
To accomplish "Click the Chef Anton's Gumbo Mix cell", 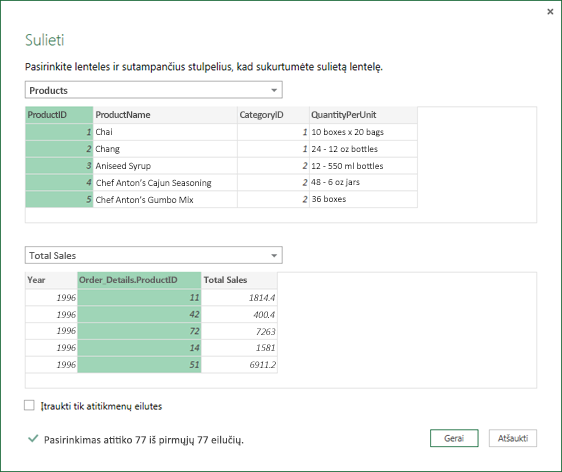I will point(165,200).
